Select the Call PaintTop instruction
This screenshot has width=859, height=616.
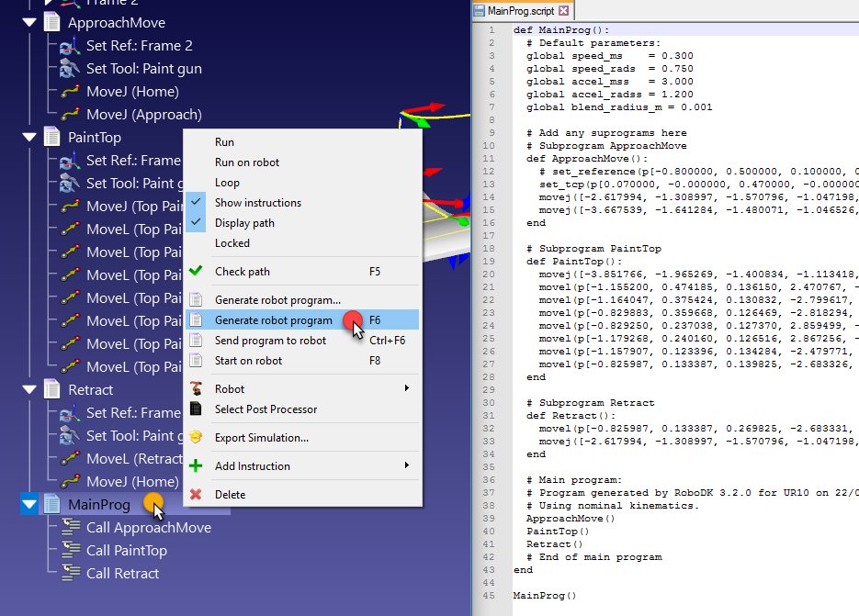point(126,551)
